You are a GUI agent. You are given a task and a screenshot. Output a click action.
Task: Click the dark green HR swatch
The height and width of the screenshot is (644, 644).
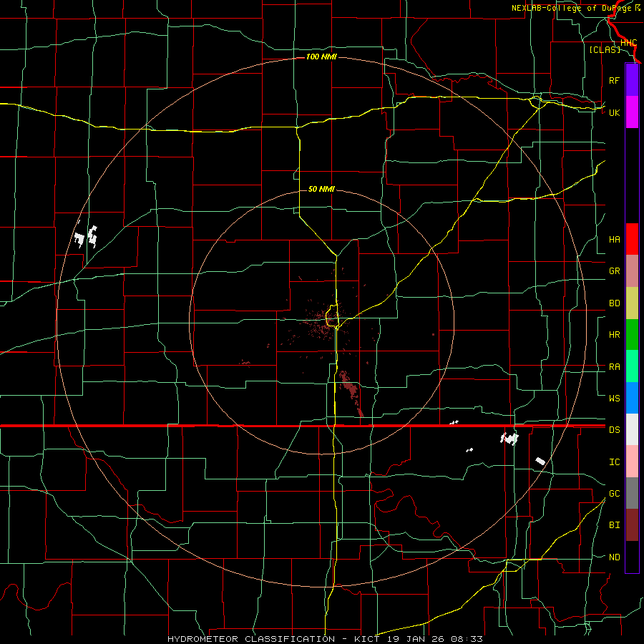pos(632,334)
